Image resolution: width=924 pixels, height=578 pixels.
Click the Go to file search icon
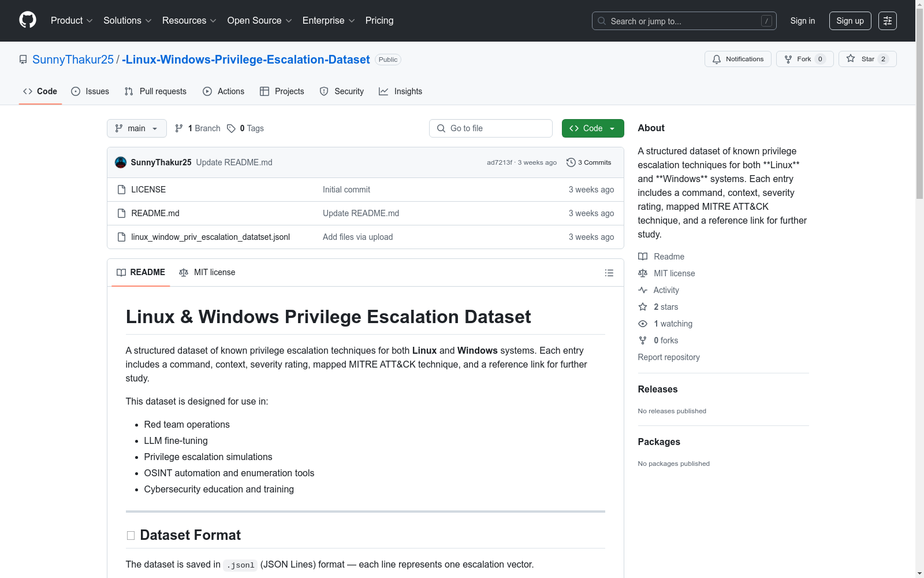coord(441,128)
